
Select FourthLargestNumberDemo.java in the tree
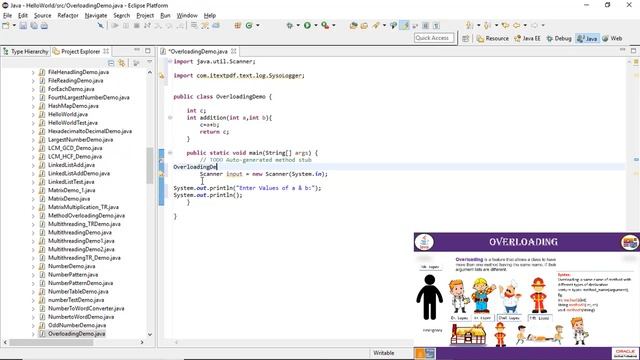89,98
